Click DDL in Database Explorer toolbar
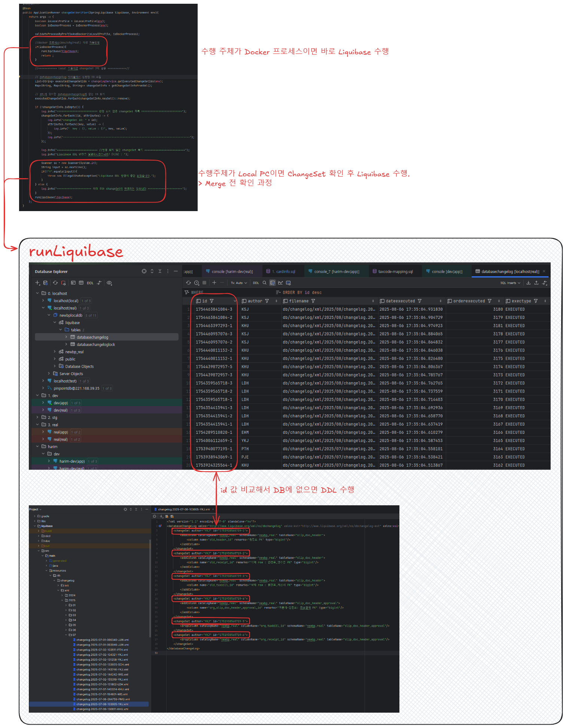The image size is (566, 728). point(90,283)
